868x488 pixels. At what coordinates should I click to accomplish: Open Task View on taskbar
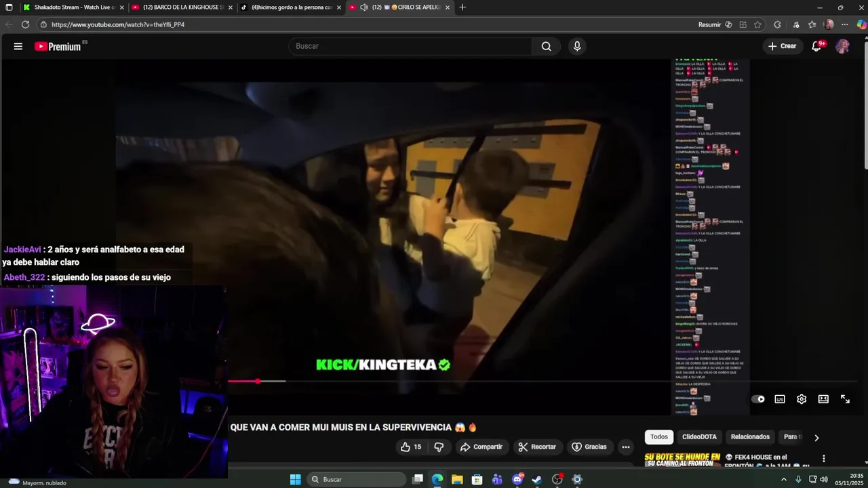coord(418,479)
